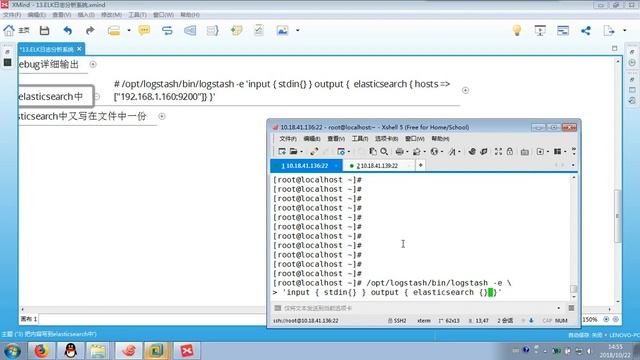Image resolution: width=640 pixels, height=360 pixels.
Task: Add a summary bracket in XMind
Action: tap(213, 31)
